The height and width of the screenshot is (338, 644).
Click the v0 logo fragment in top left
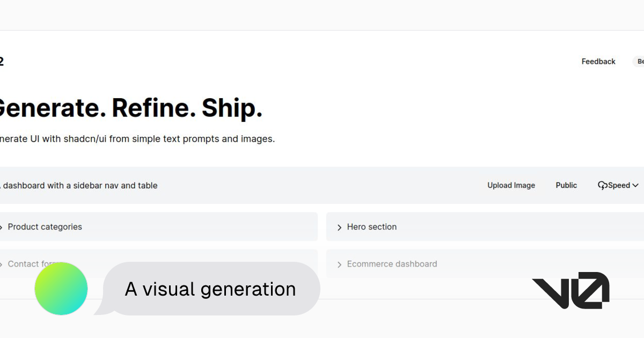pyautogui.click(x=2, y=61)
